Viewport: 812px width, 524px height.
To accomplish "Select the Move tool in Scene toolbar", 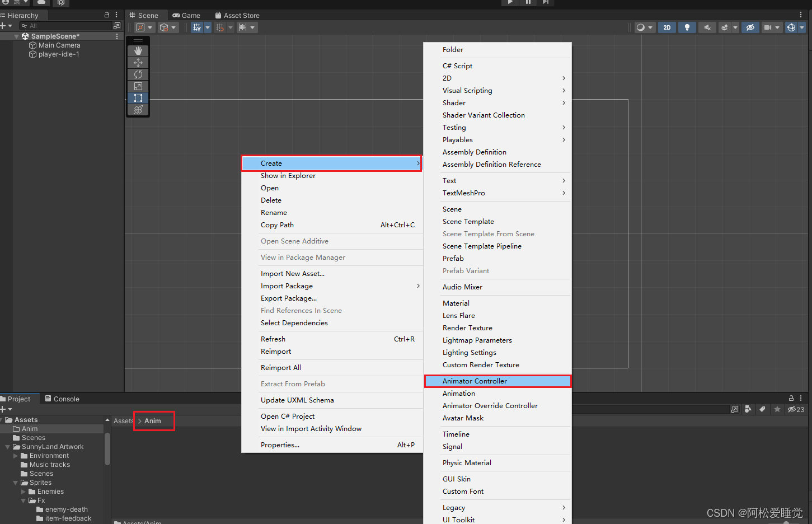I will (x=138, y=63).
